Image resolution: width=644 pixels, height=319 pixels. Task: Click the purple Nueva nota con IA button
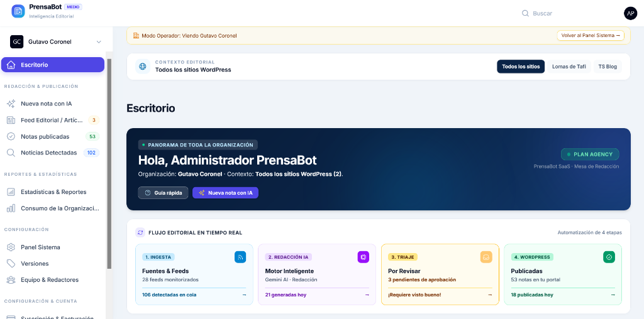pos(225,193)
